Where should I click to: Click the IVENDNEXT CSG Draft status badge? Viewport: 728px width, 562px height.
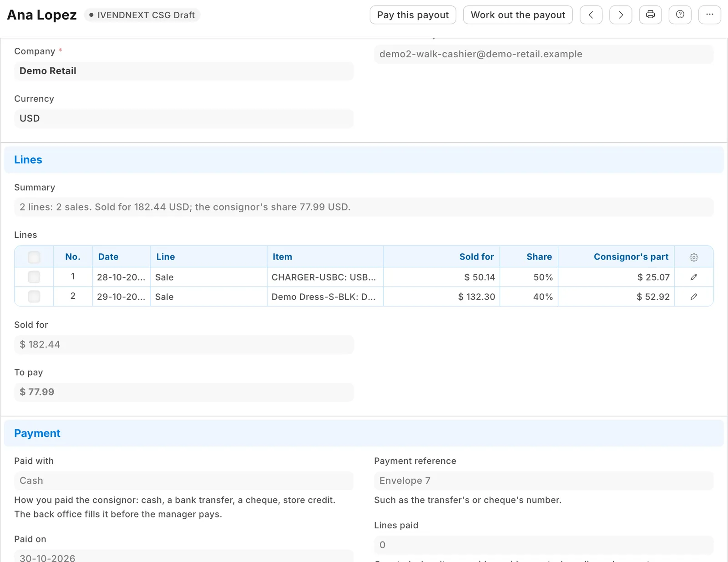pos(142,15)
